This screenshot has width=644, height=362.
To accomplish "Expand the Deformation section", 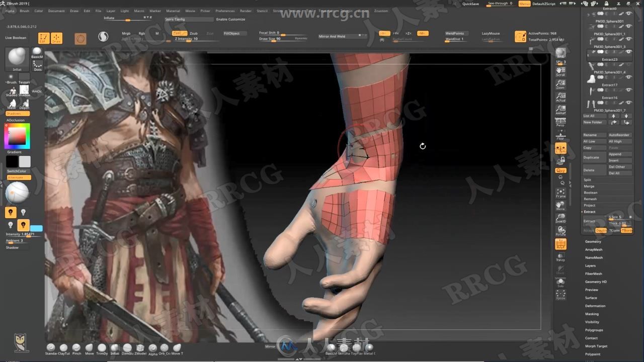I will click(x=595, y=306).
